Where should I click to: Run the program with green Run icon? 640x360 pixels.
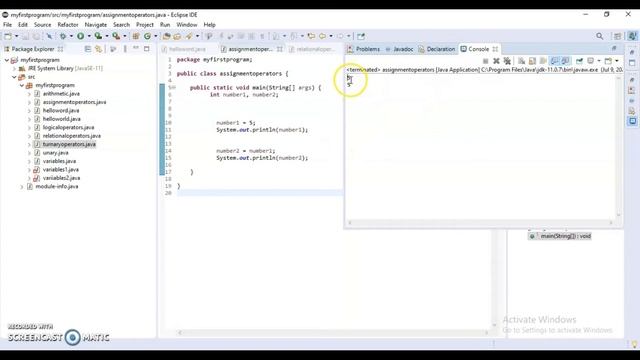point(80,36)
